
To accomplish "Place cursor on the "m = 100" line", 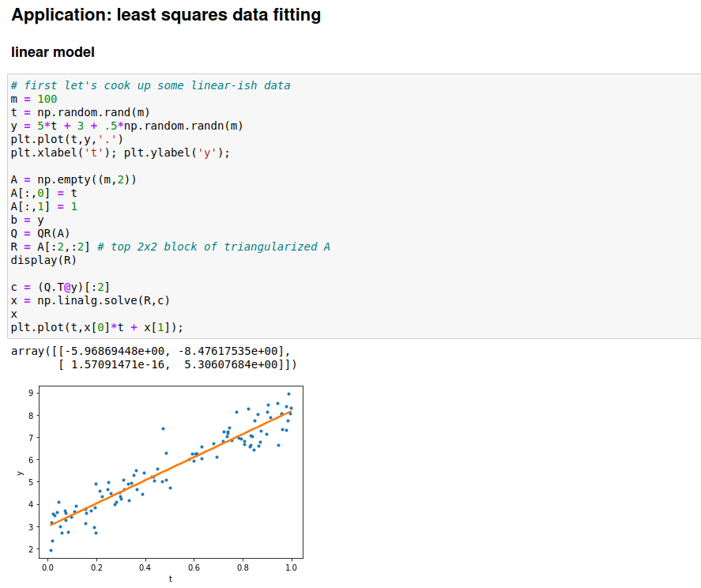I will (x=34, y=99).
